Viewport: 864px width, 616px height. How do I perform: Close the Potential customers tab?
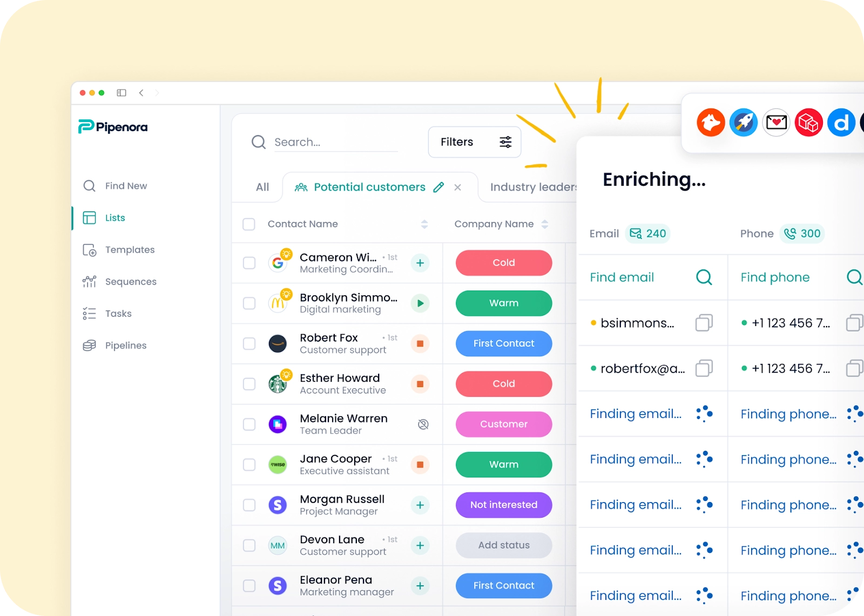pos(457,187)
